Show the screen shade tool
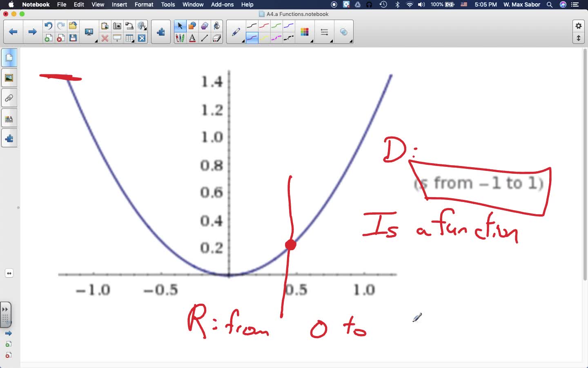Screen dimensions: 588x368 click(117, 38)
